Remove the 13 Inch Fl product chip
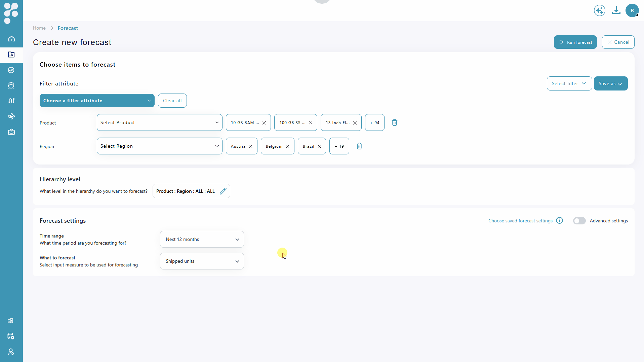The width and height of the screenshot is (644, 362). click(355, 123)
